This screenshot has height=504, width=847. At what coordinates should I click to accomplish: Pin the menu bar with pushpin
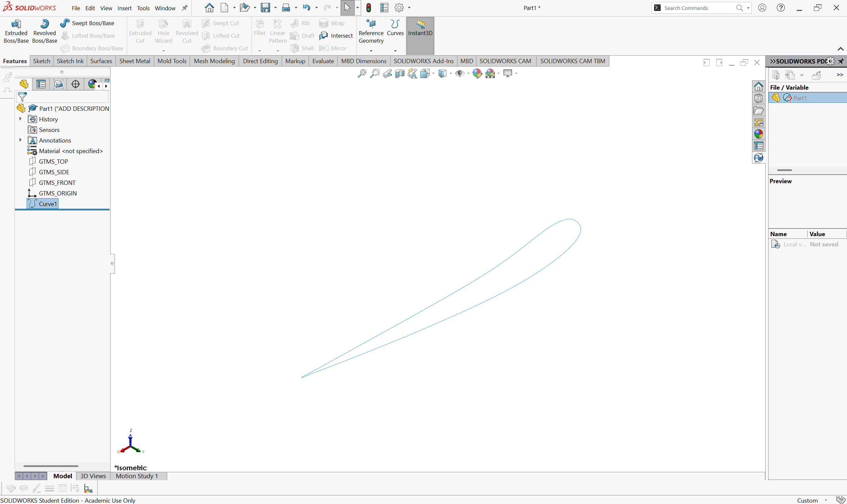coord(185,8)
